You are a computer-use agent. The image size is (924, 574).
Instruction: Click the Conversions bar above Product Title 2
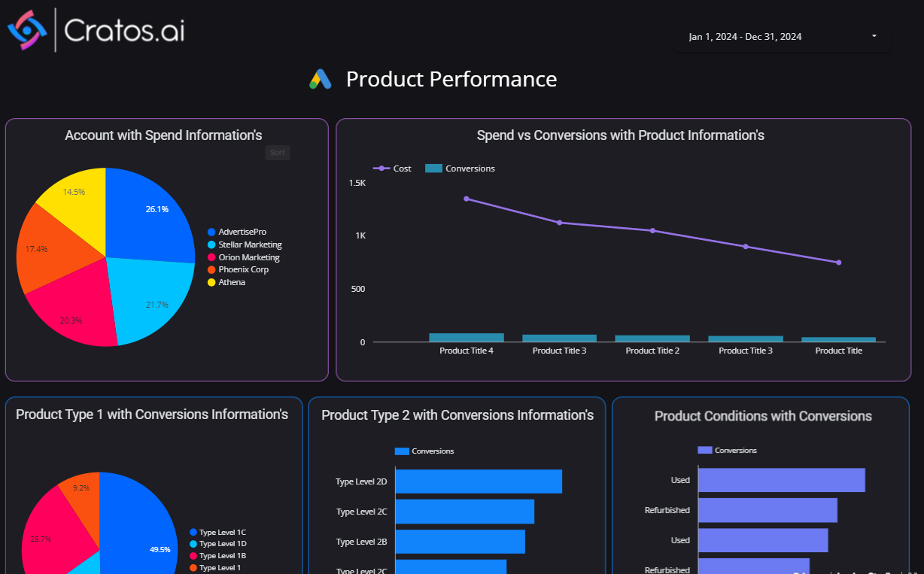coord(652,339)
